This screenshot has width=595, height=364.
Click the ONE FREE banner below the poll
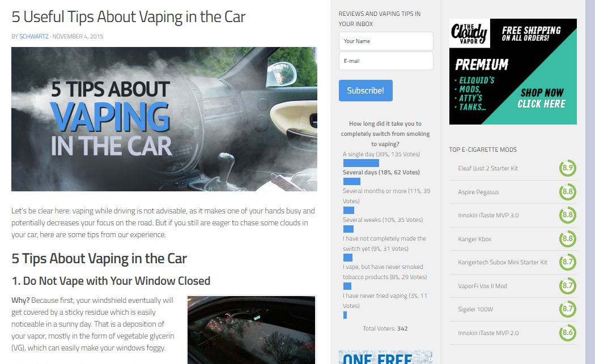point(385,357)
